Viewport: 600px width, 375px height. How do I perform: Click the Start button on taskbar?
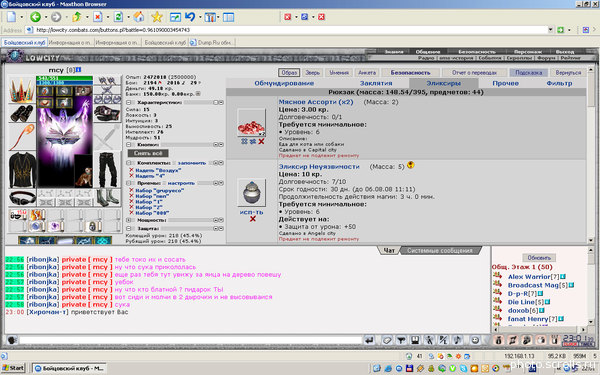[x=13, y=368]
